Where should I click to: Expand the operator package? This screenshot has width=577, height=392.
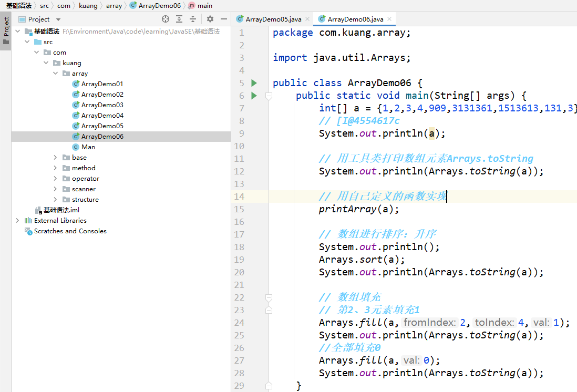click(55, 179)
